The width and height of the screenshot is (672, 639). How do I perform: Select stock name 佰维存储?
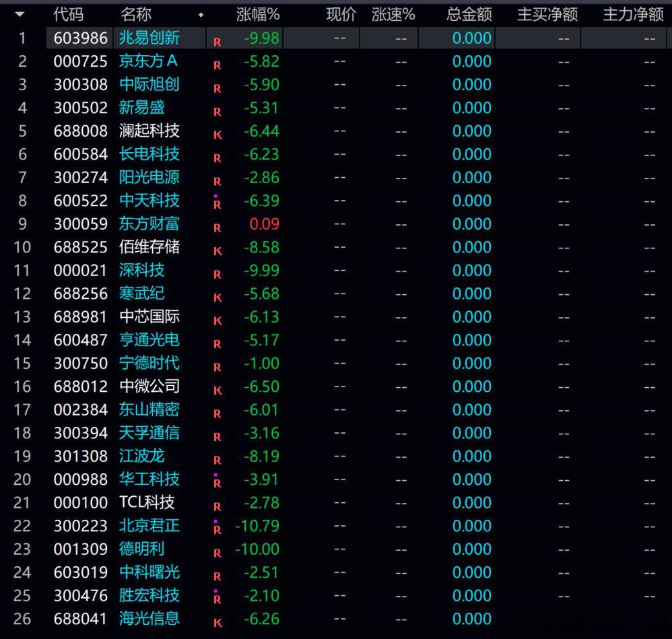click(149, 247)
